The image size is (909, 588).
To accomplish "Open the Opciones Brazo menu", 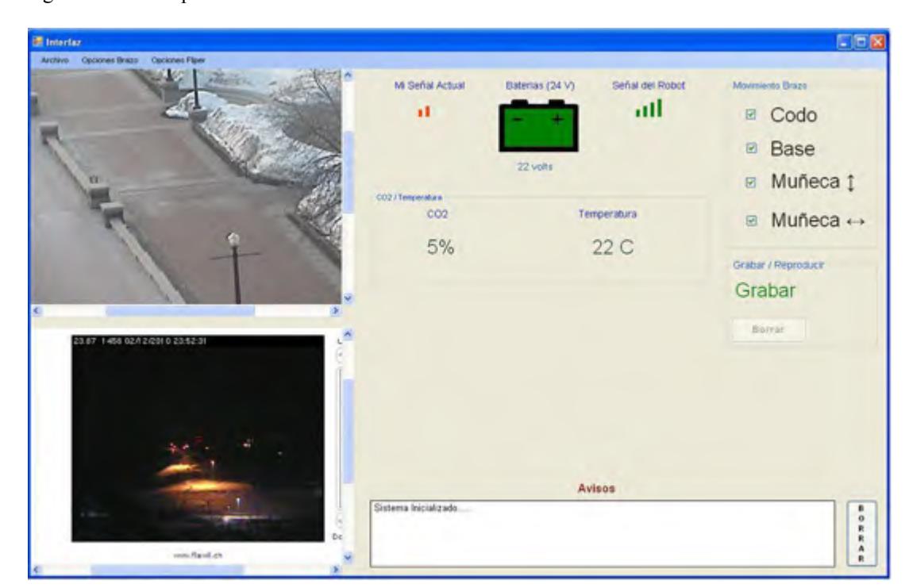I will pyautogui.click(x=110, y=60).
